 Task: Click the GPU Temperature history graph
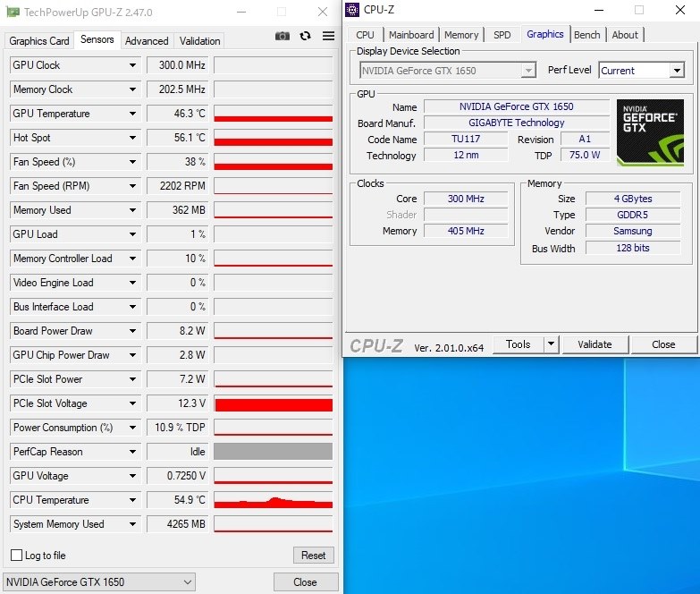(274, 114)
